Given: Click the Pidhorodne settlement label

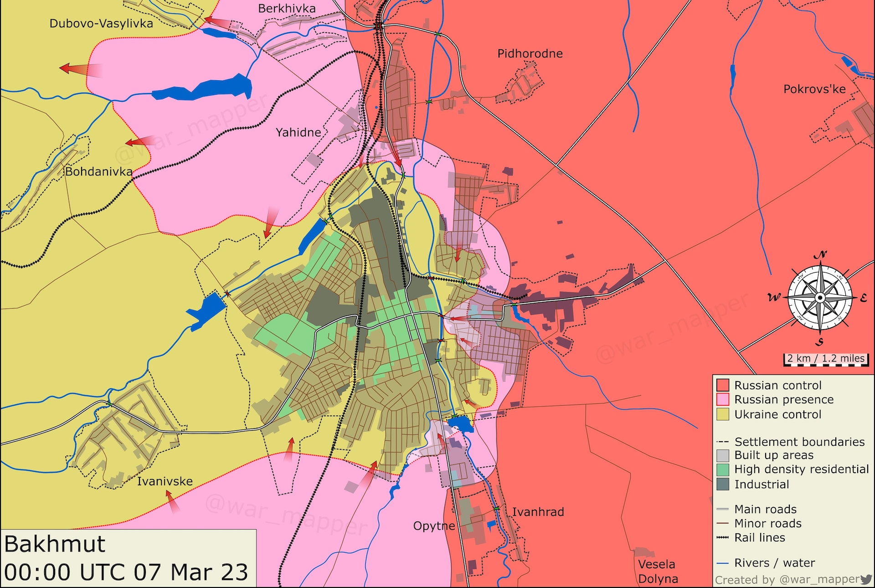Looking at the screenshot, I should point(530,54).
